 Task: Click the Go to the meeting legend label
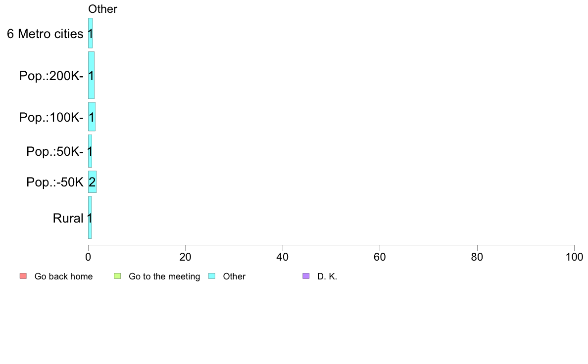pos(164,276)
